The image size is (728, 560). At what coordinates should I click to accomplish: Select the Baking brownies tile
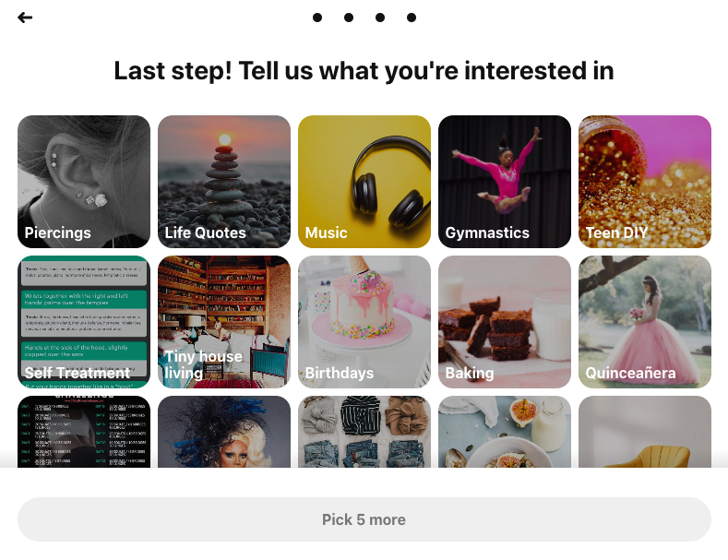click(x=505, y=322)
